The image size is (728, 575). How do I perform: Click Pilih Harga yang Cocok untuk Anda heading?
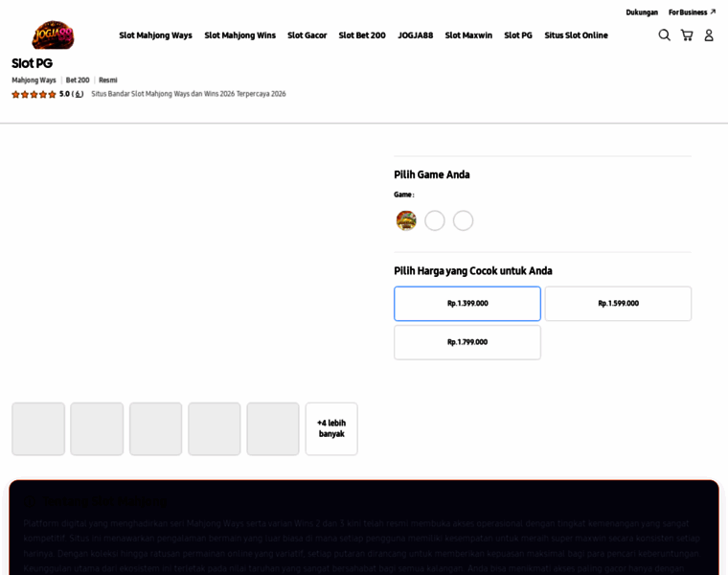[473, 271]
